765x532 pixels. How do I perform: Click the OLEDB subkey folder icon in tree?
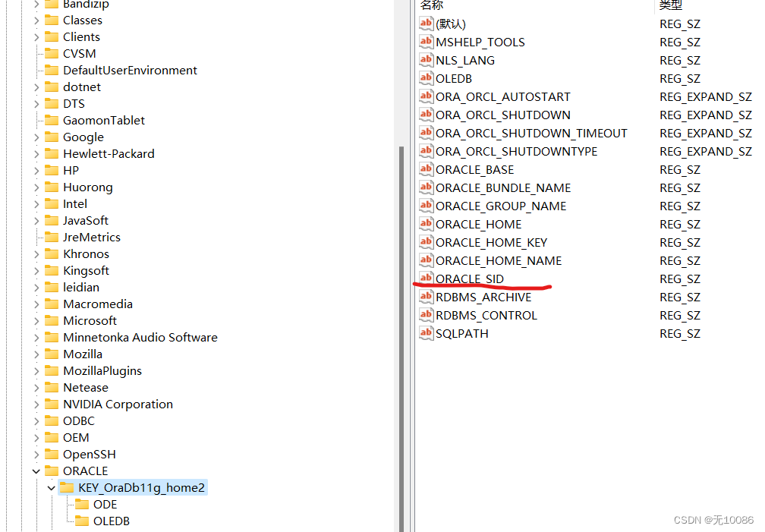point(81,521)
